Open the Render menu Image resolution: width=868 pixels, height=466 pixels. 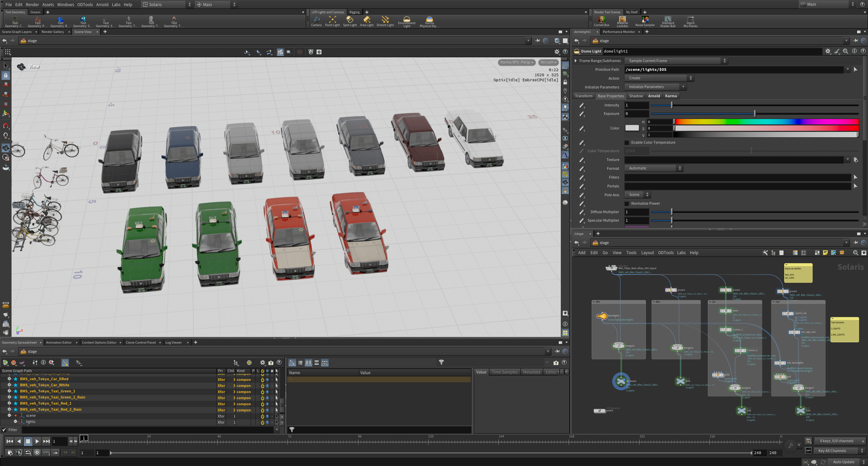point(32,5)
